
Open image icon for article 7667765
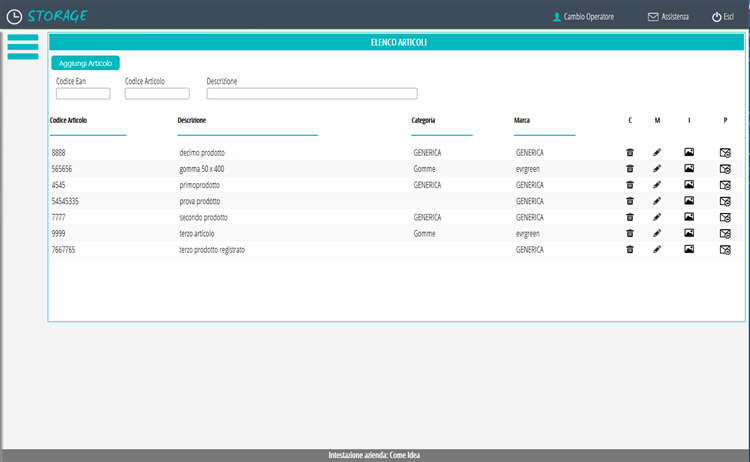(689, 249)
